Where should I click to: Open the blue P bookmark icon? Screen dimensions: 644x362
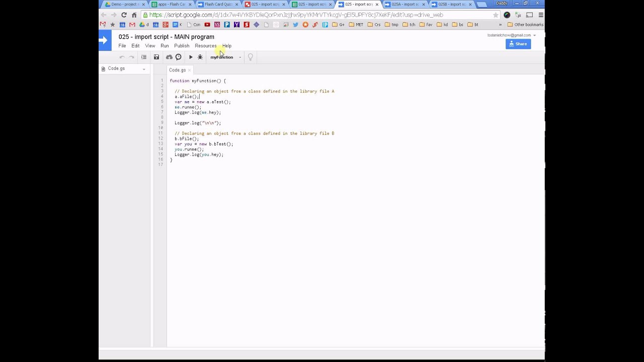click(x=227, y=25)
